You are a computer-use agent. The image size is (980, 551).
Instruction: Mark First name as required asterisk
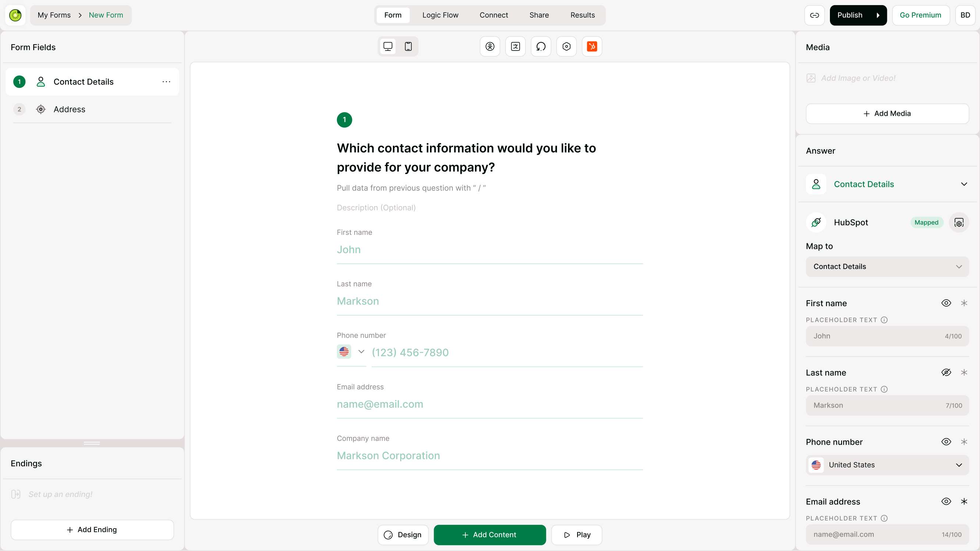pos(964,303)
